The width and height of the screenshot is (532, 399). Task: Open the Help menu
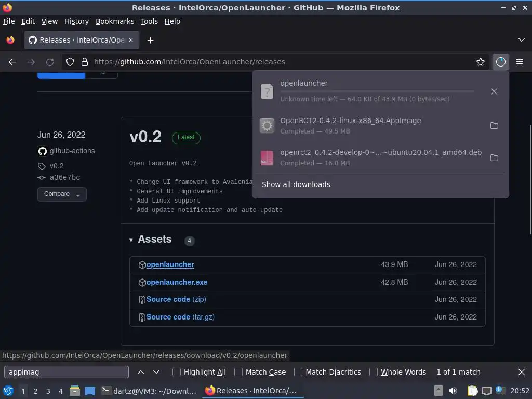172,21
